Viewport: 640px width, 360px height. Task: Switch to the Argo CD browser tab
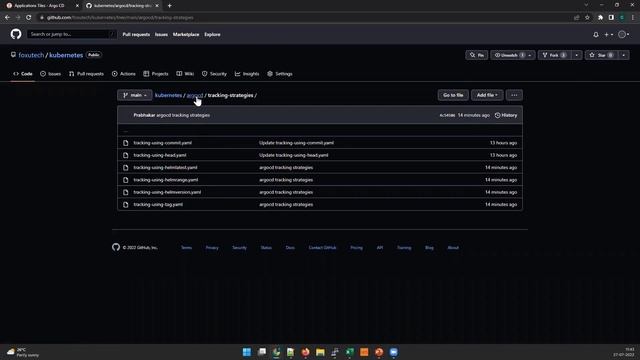coord(40,6)
